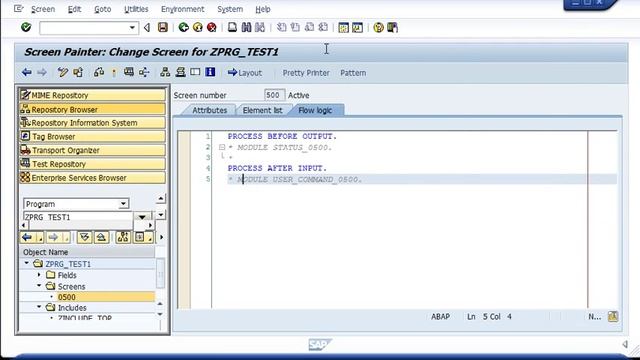
Task: Collapse the ZPRG_TEST1 root tree node
Action: point(27,264)
